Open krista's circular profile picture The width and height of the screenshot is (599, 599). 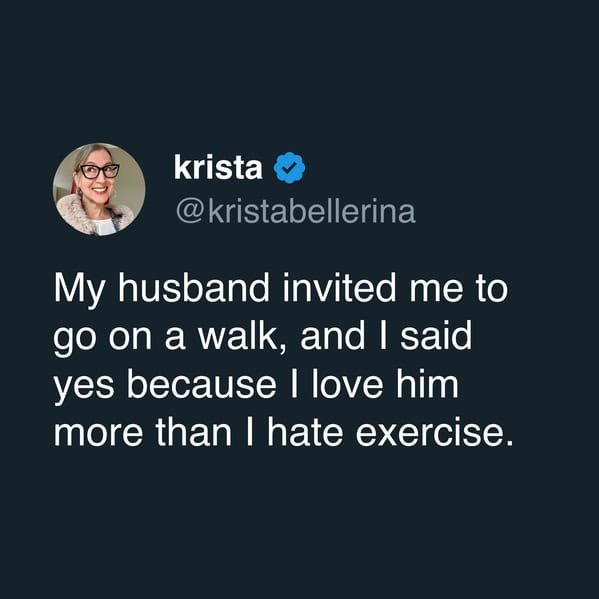coord(99,189)
